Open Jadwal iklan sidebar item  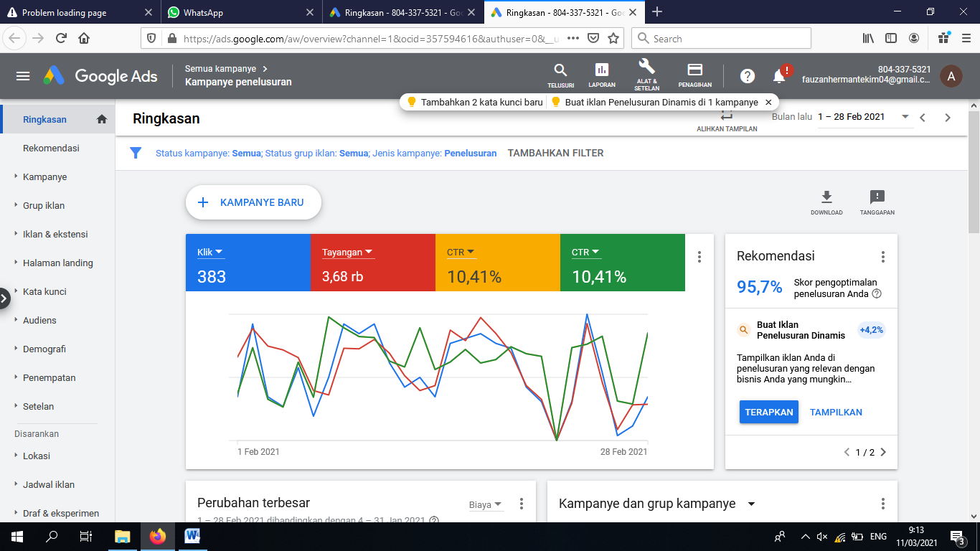pos(57,484)
